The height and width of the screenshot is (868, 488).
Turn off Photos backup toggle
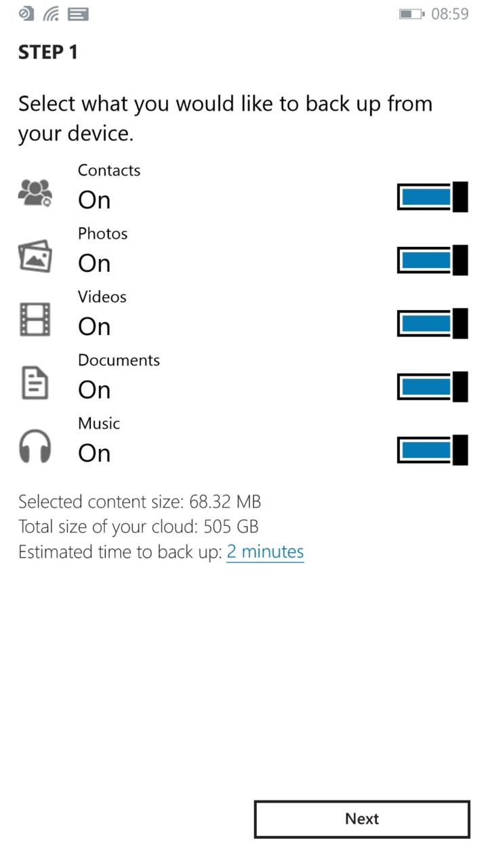click(432, 260)
